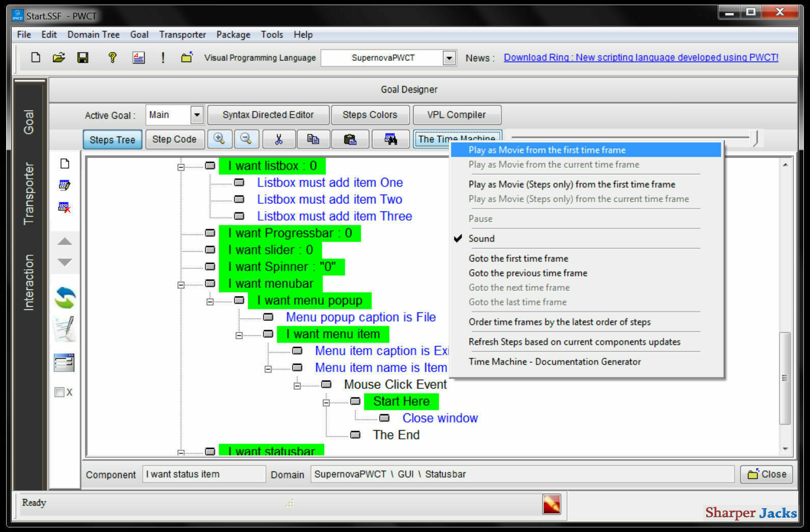
Task: Move step down with the down arrow
Action: tap(65, 262)
